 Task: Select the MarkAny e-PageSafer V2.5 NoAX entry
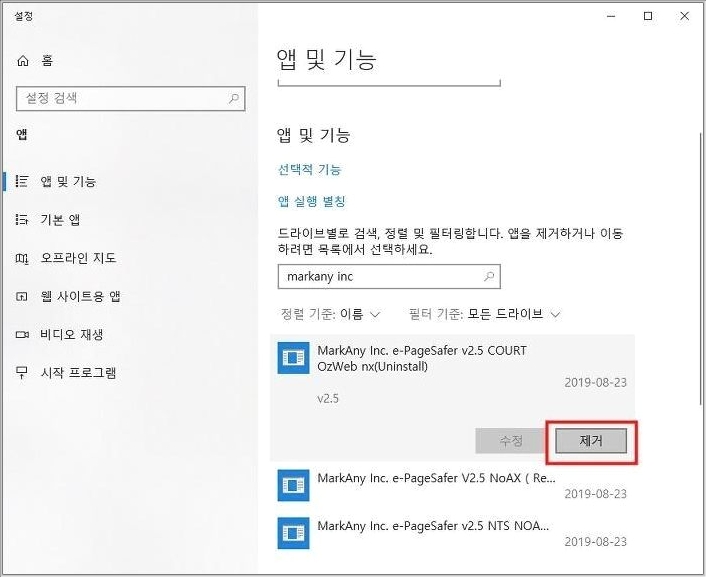[453, 485]
